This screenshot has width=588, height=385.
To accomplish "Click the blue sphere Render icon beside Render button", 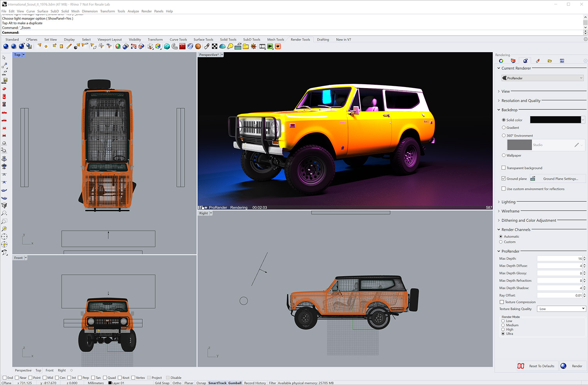I will [563, 366].
